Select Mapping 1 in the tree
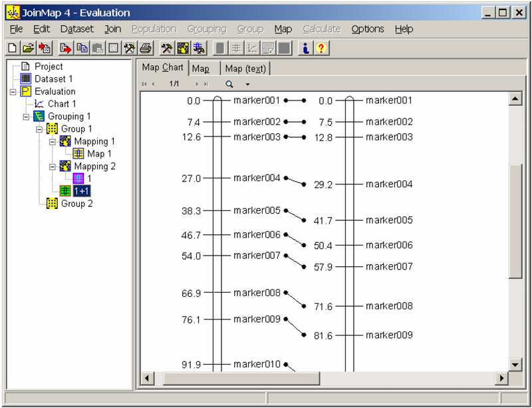Image resolution: width=532 pixels, height=408 pixels. tap(94, 142)
